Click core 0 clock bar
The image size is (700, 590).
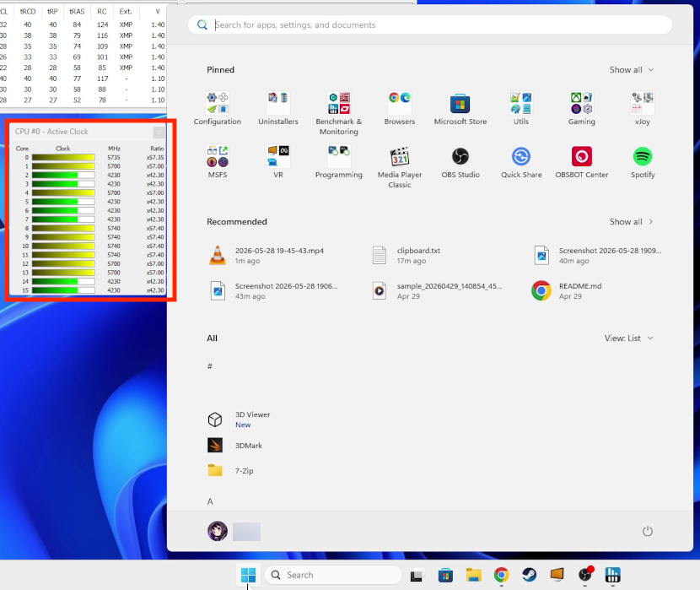tap(63, 157)
